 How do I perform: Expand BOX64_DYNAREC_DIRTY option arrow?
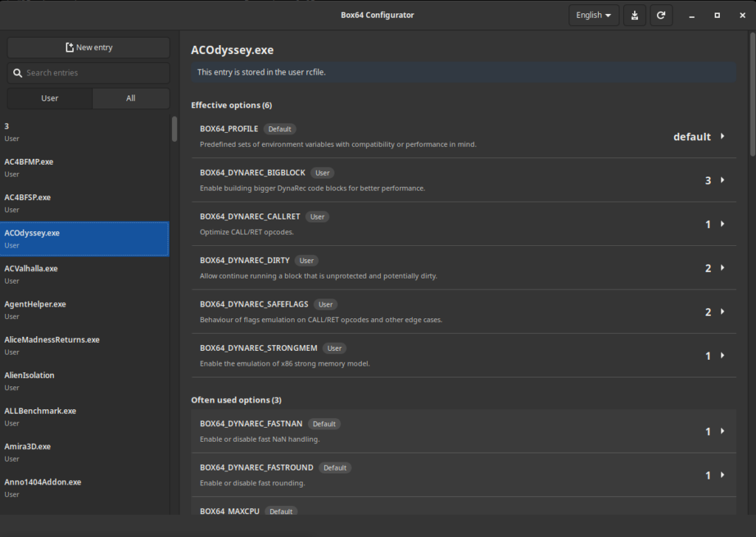click(x=722, y=268)
